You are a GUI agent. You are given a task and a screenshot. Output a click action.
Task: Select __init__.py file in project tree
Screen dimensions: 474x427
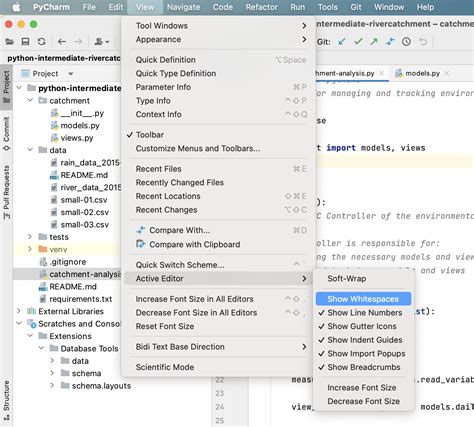point(82,113)
